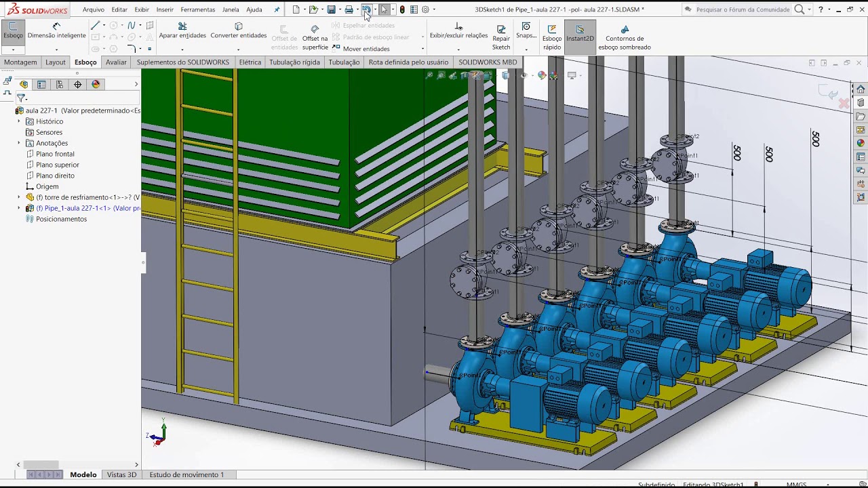Open the Options gear icon
The width and height of the screenshot is (868, 488).
point(425,9)
